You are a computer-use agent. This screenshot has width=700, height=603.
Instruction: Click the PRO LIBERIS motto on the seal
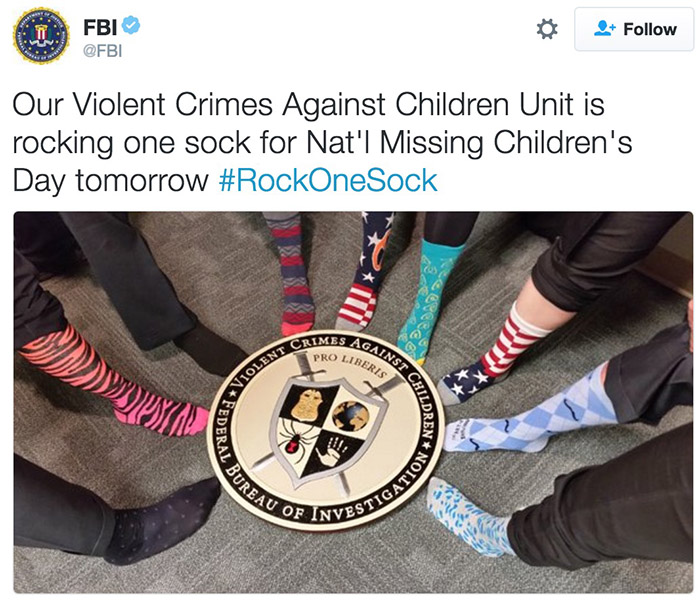(x=350, y=364)
